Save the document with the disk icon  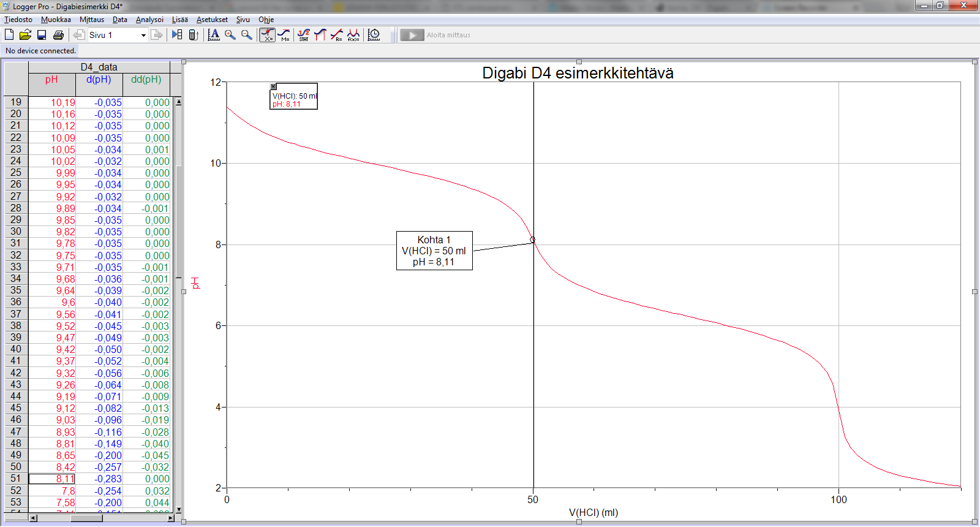pyautogui.click(x=42, y=35)
